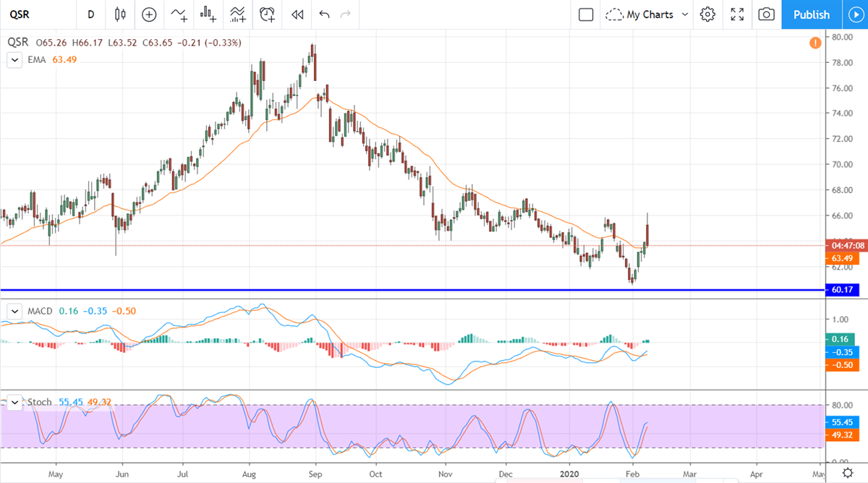Click the Publish button
The width and height of the screenshot is (868, 483).
[x=811, y=14]
